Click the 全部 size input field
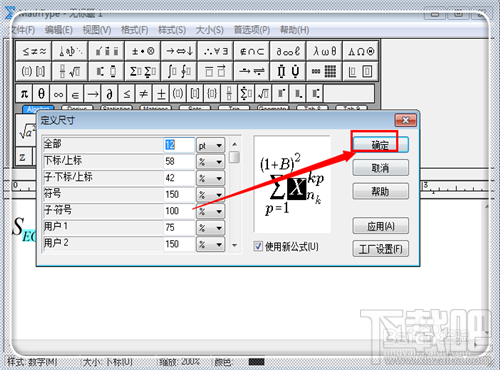The image size is (500, 370). [x=179, y=145]
